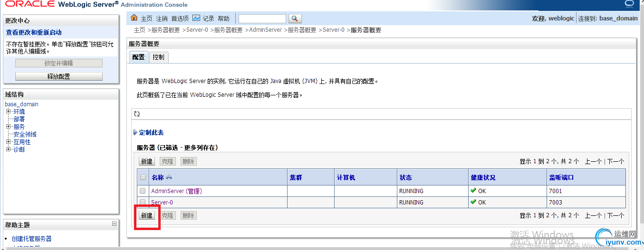Click the 健康状况 column header
This screenshot has height=250, width=644.
click(483, 177)
